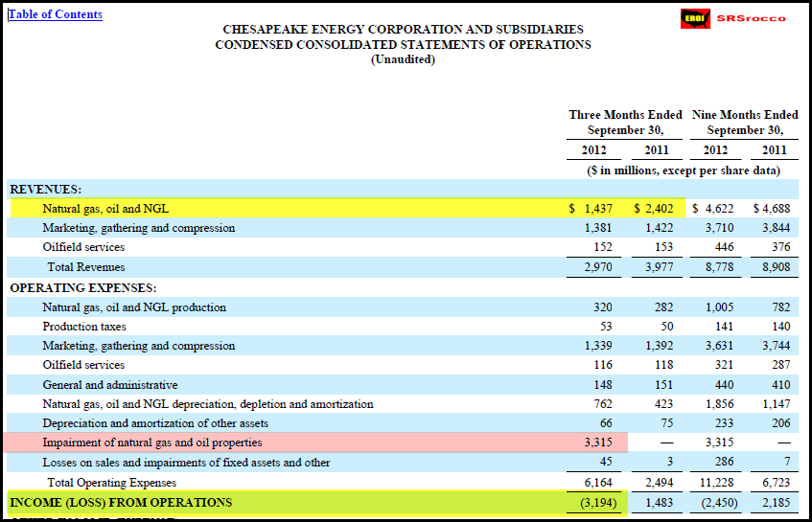Click the revenue 'Marketing, gathering and compression' label
This screenshot has width=812, height=522.
(x=139, y=228)
